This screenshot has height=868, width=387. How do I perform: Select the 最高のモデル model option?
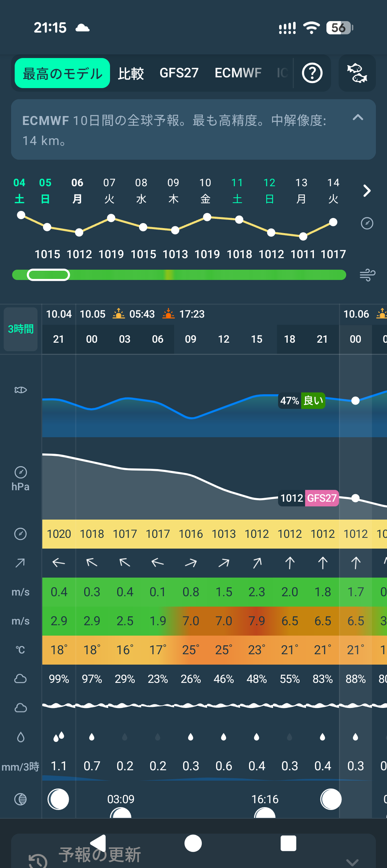click(x=62, y=73)
